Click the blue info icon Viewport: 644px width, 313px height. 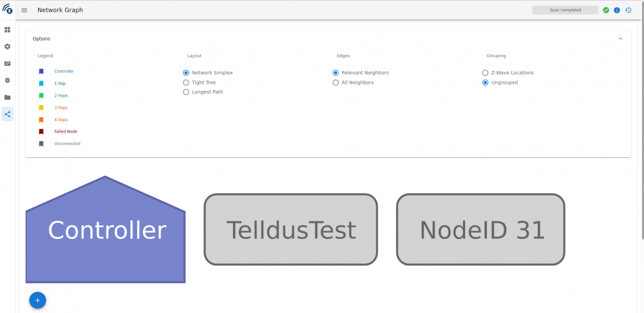[617, 10]
